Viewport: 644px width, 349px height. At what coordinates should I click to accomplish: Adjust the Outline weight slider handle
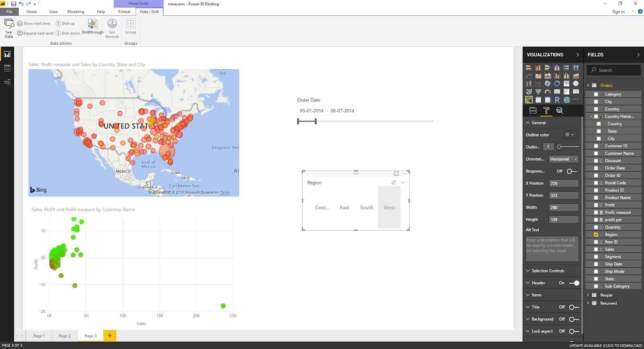[559, 147]
